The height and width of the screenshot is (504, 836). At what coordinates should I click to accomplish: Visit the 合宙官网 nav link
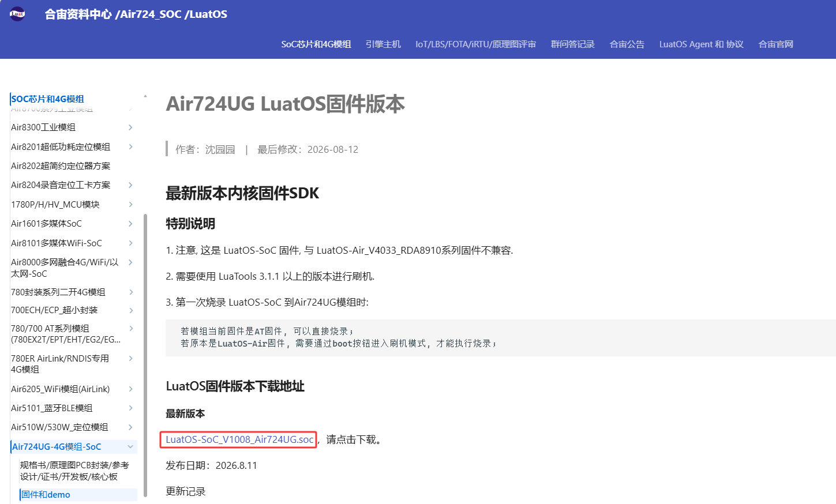tap(776, 44)
